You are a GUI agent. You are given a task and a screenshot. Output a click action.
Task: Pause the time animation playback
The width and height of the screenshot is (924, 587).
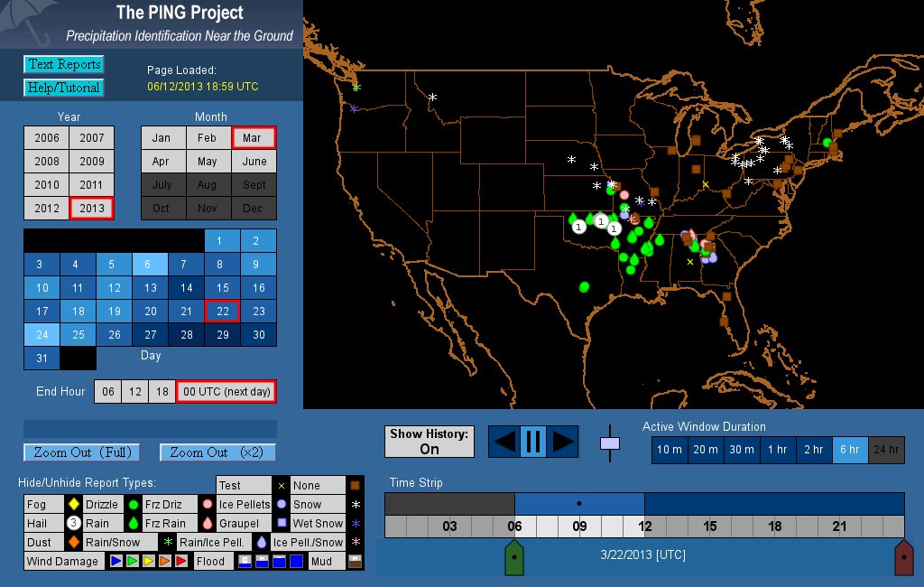coord(532,442)
